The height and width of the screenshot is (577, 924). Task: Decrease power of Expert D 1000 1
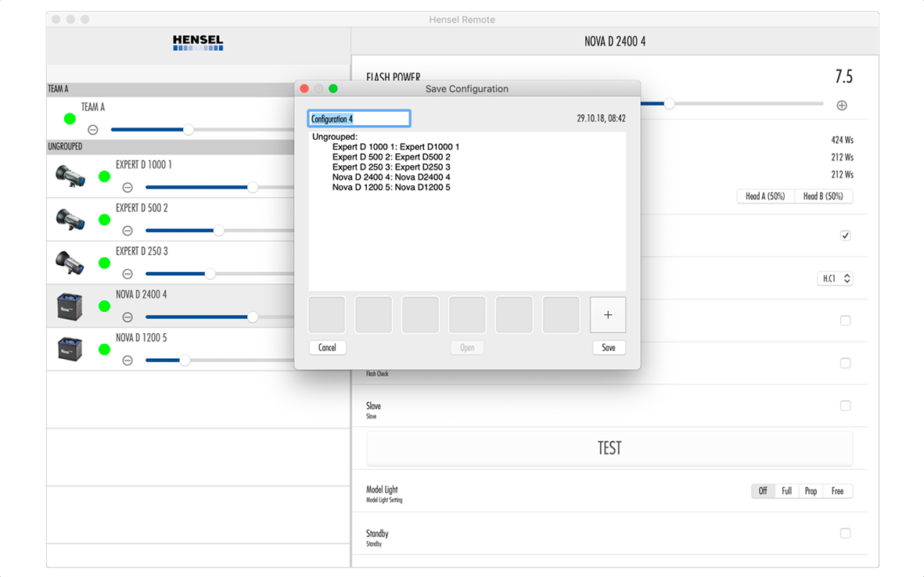128,188
